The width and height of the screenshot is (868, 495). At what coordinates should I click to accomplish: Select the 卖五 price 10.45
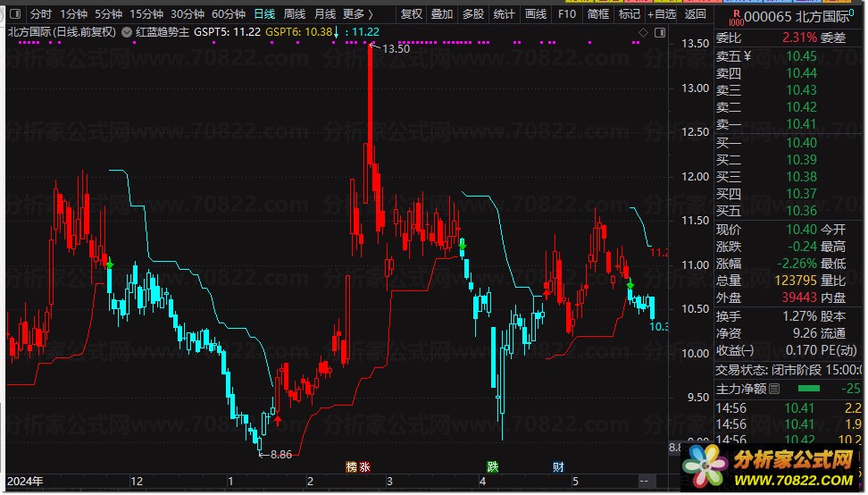[x=801, y=56]
